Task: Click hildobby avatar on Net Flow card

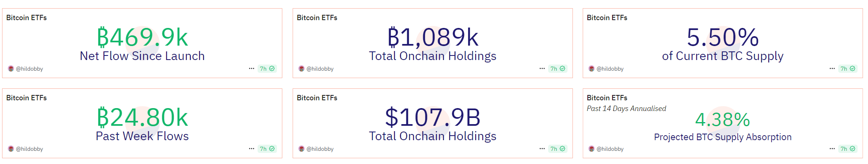Action: [11, 69]
